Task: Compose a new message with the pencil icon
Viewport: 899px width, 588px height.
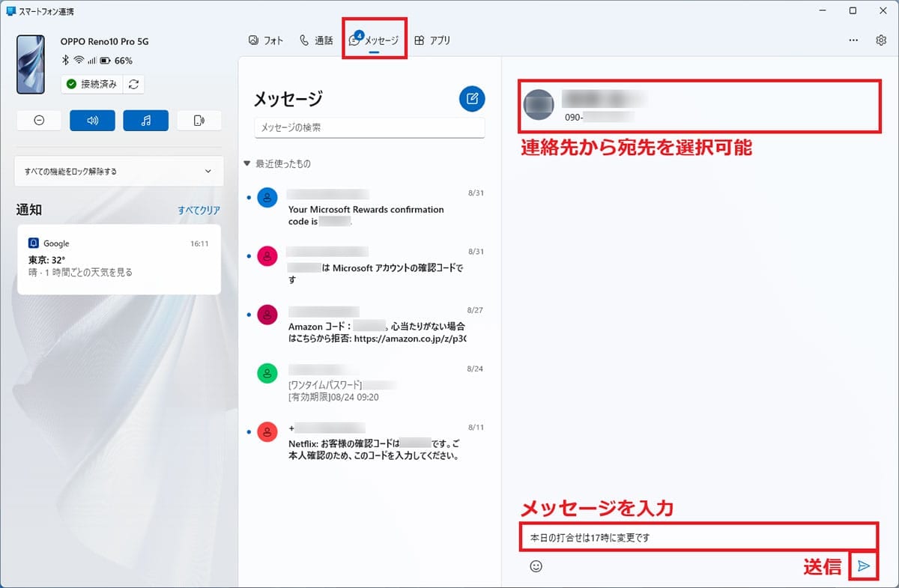Action: tap(472, 98)
